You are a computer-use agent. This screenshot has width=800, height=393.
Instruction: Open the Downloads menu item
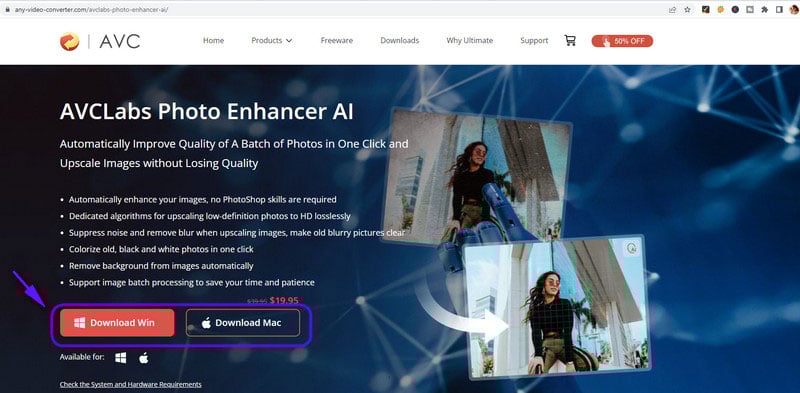coord(399,40)
